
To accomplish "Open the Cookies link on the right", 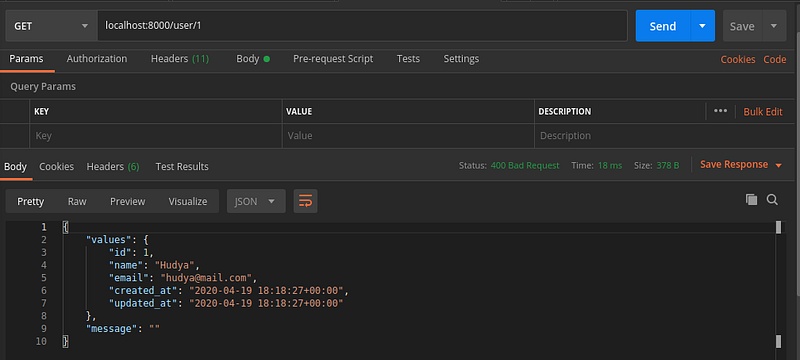I will 738,59.
